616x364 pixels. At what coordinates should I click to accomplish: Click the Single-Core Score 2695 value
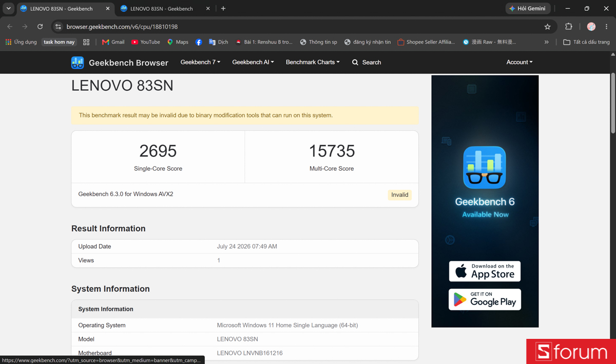point(158,151)
